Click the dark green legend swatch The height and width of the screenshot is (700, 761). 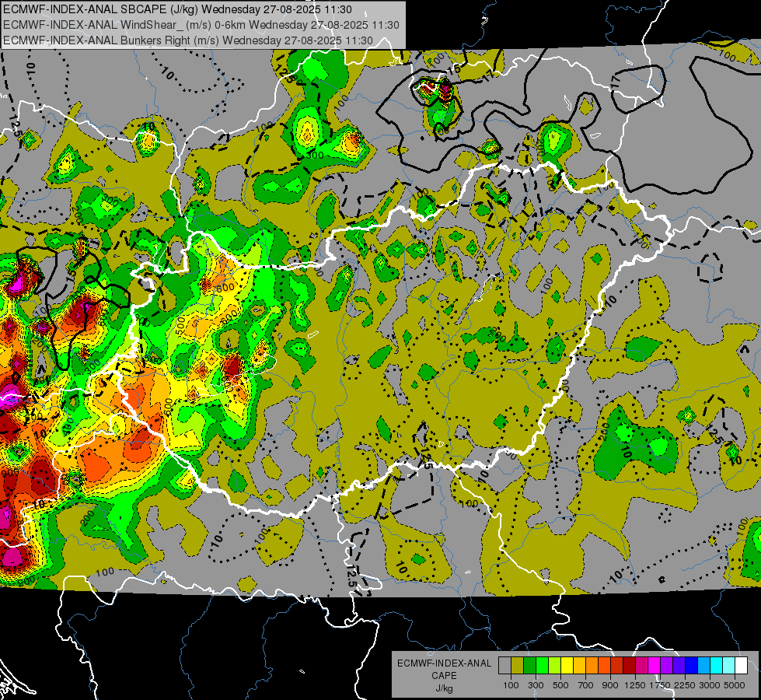click(529, 666)
